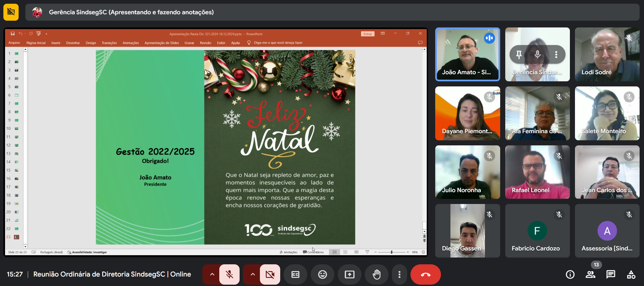644x286 pixels.
Task: Open the meeting details info icon
Action: click(570, 274)
